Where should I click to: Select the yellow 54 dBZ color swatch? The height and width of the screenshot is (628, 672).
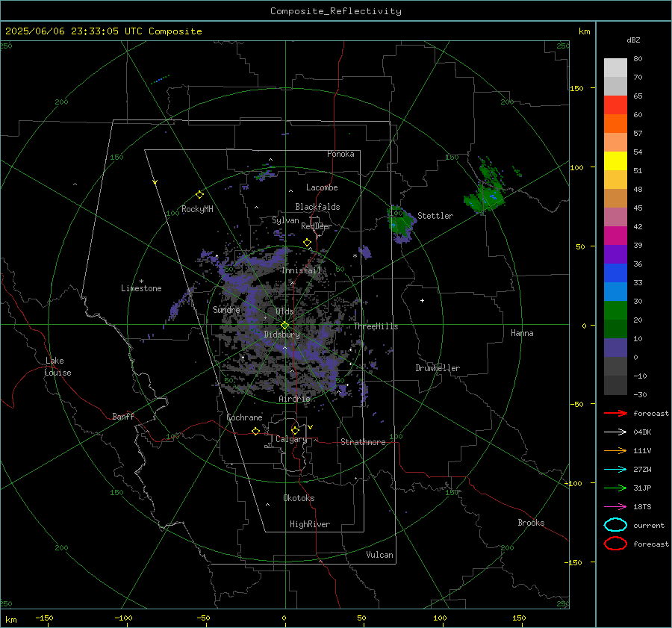pos(615,161)
